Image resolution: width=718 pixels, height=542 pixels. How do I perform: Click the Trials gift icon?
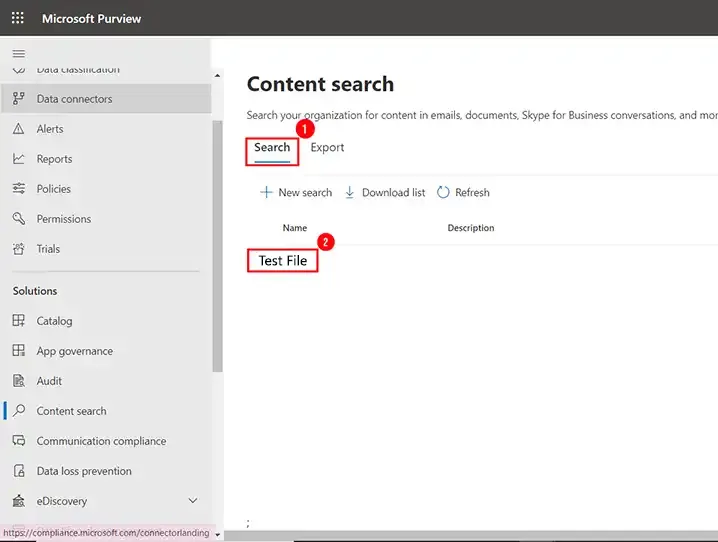coord(18,249)
